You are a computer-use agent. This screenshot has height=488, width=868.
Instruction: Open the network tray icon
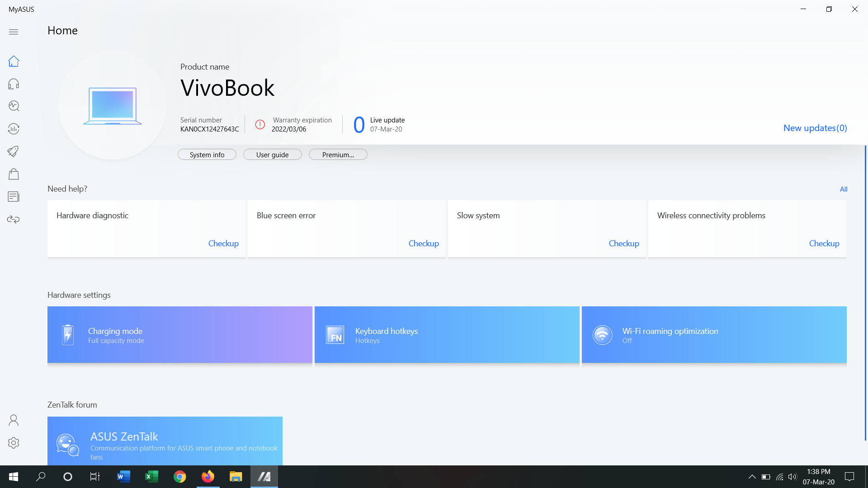coord(780,477)
